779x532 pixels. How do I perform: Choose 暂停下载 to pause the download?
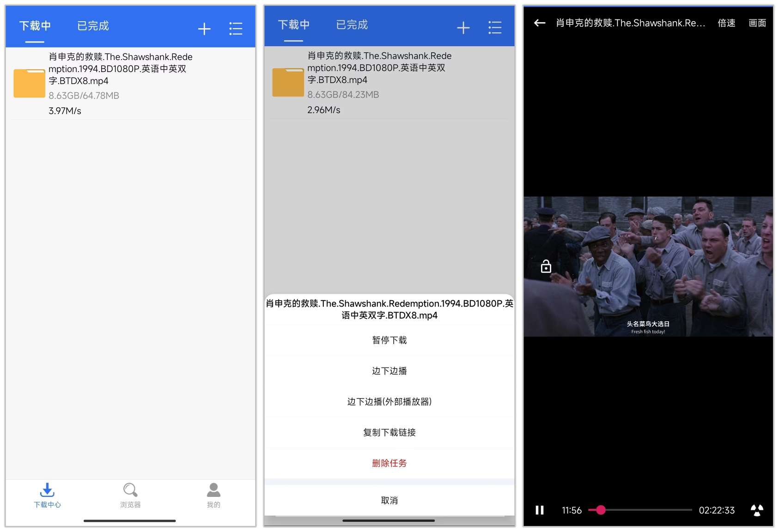pos(389,340)
